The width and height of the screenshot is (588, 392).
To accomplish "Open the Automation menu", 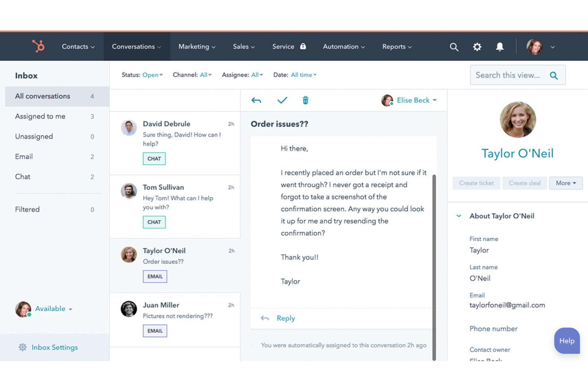I will click(344, 46).
